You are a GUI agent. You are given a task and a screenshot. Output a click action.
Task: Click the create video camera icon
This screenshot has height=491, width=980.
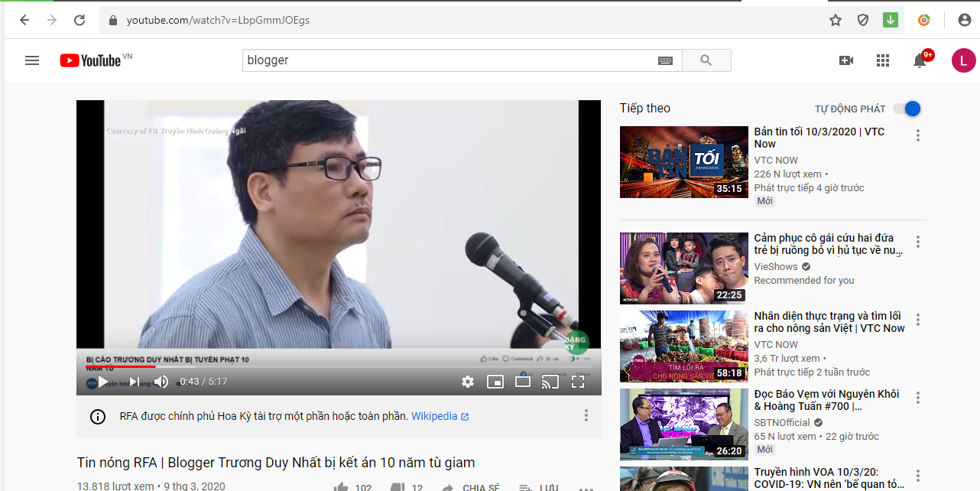(x=846, y=60)
